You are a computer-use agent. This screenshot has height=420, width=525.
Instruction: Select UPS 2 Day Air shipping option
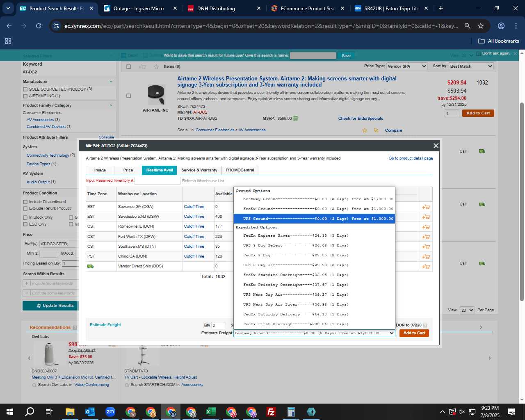coord(314,265)
